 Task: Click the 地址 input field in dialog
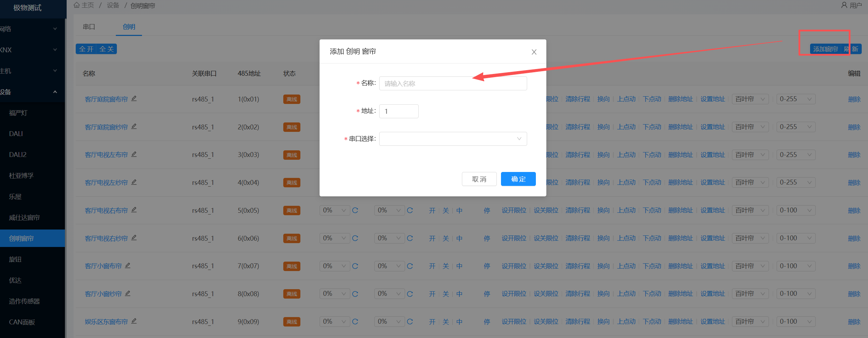pyautogui.click(x=399, y=111)
